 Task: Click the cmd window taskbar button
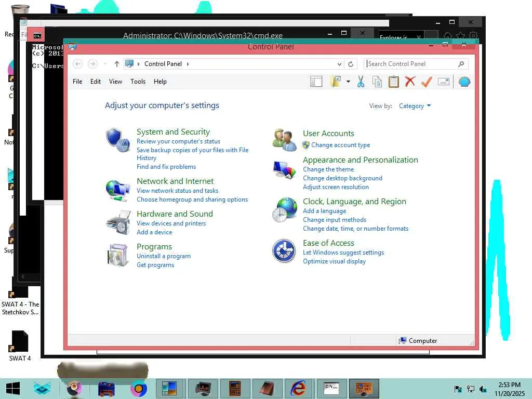coord(331,388)
